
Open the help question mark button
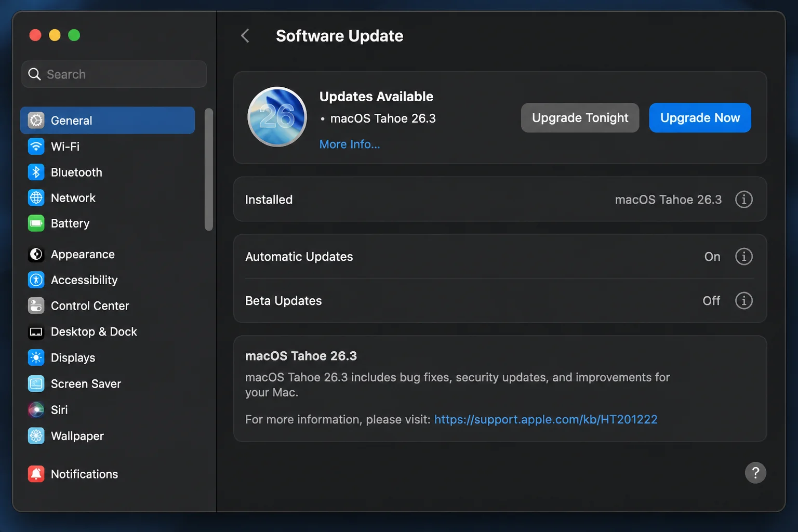755,473
